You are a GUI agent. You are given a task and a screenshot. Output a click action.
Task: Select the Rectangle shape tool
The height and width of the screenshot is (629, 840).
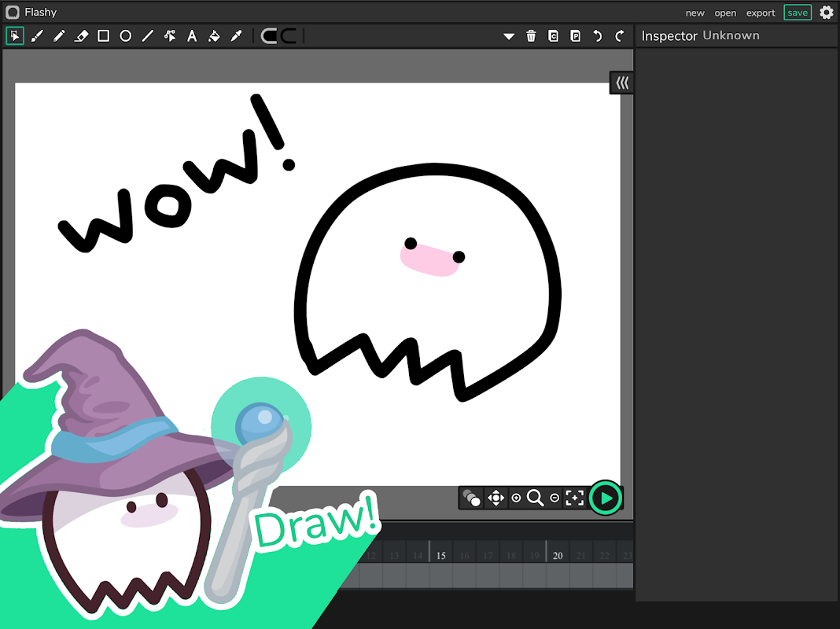[x=103, y=36]
